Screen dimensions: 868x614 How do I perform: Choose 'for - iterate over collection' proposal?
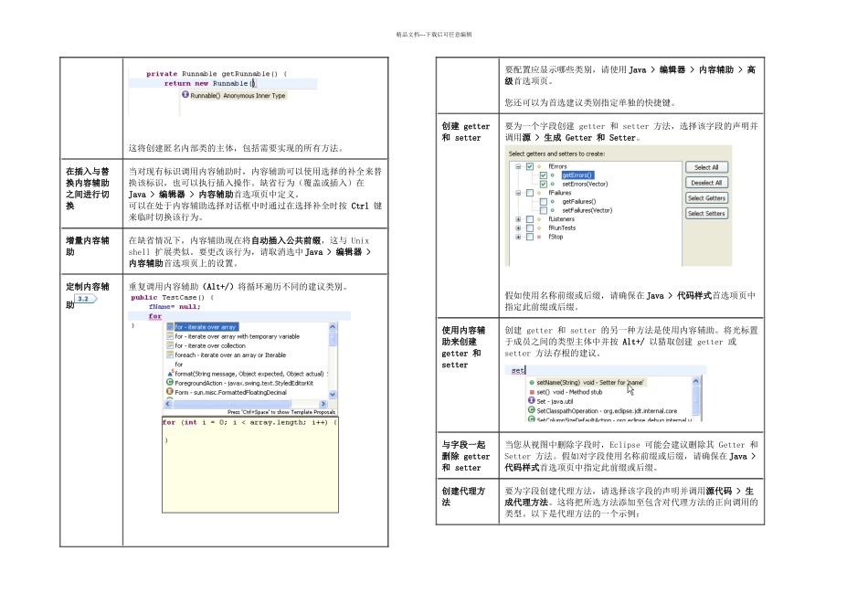[x=210, y=346]
